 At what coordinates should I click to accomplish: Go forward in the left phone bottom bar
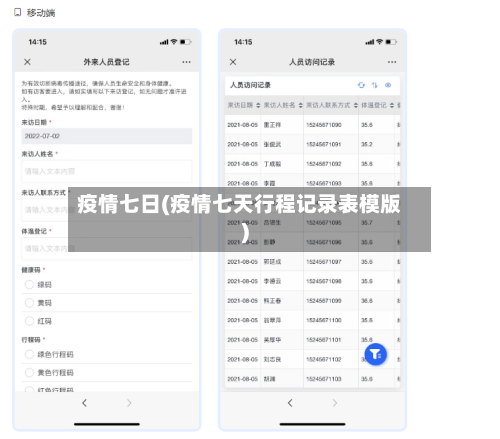129,403
